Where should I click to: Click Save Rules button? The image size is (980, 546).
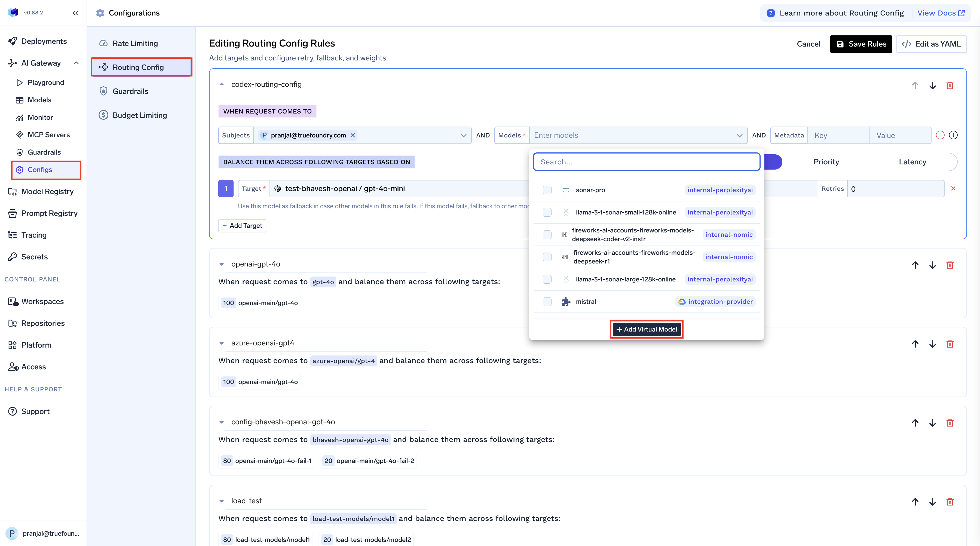pyautogui.click(x=861, y=44)
